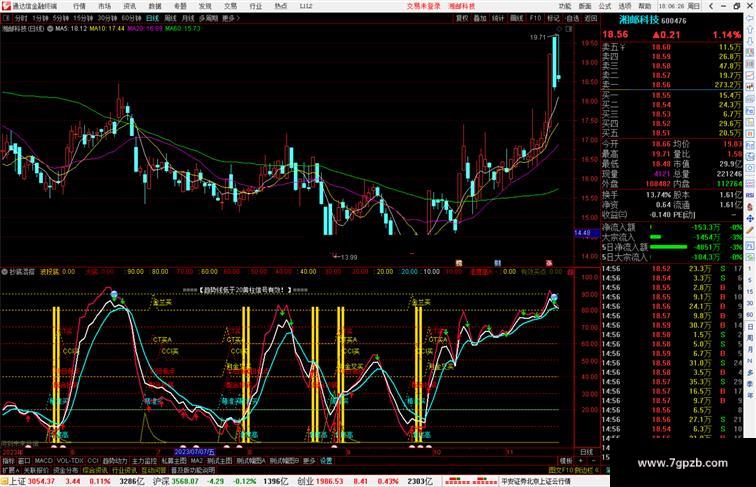Open the 发现 menu
The height and width of the screenshot is (487, 756).
coord(205,6)
